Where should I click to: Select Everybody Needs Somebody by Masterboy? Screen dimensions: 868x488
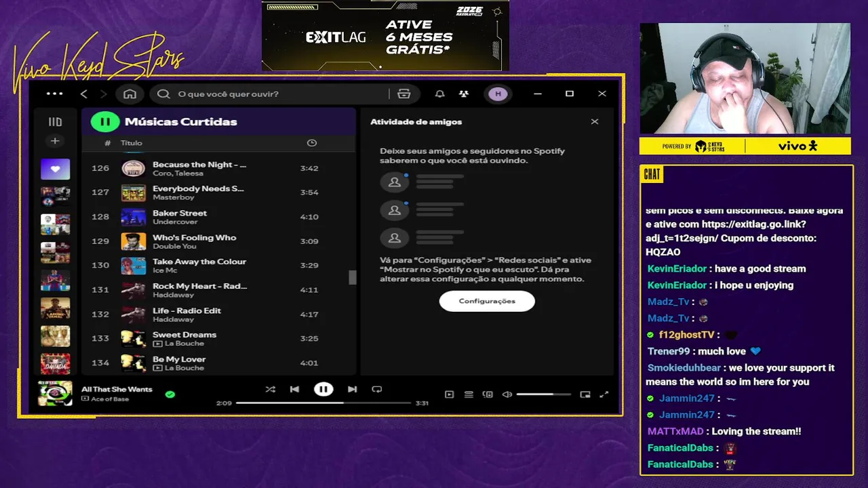(218, 192)
